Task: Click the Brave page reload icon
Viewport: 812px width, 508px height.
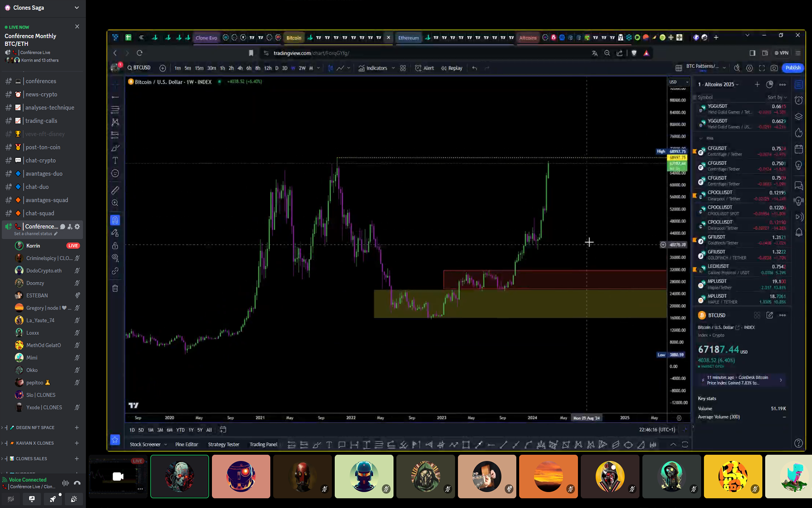Action: (x=140, y=53)
